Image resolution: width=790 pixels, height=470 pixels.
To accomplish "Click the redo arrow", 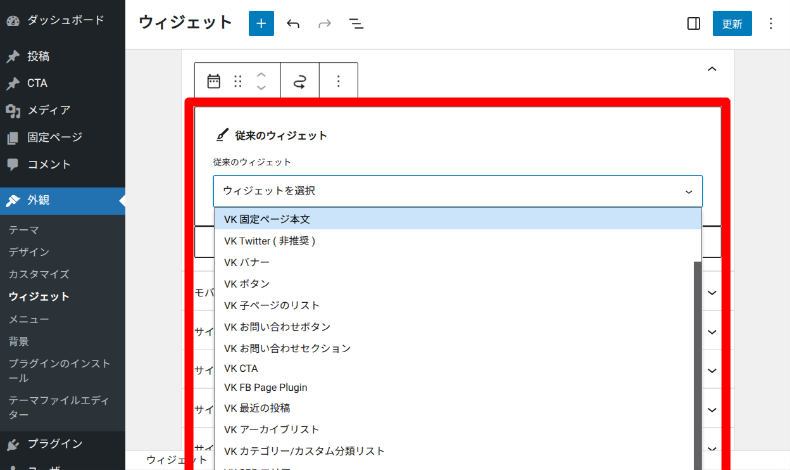I will pyautogui.click(x=325, y=24).
